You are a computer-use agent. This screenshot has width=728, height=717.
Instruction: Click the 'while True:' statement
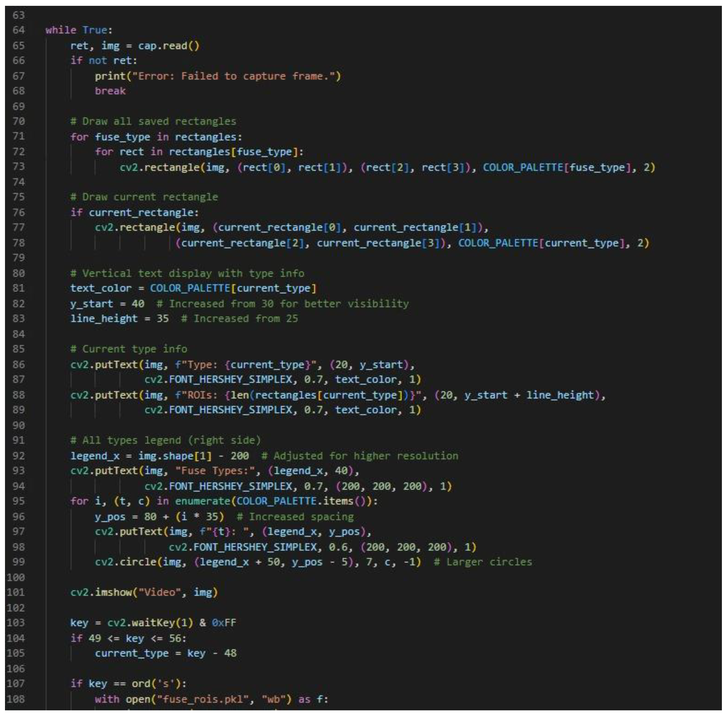(x=79, y=30)
